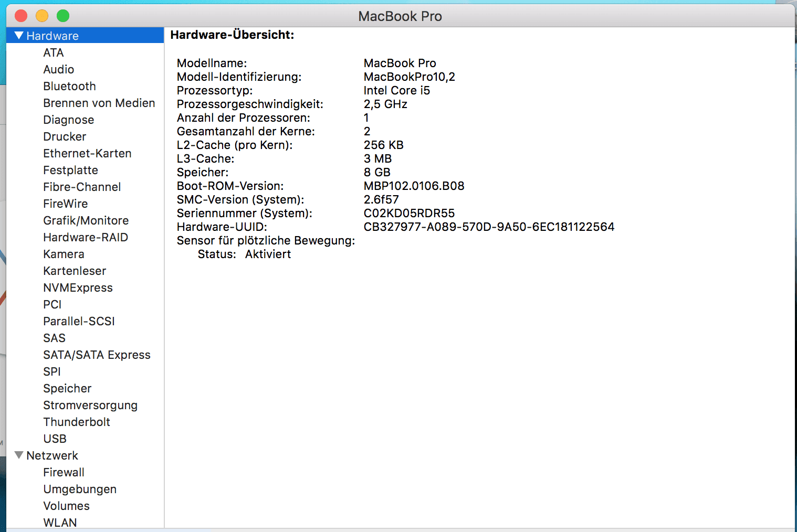Select NVMExpress entry

78,288
